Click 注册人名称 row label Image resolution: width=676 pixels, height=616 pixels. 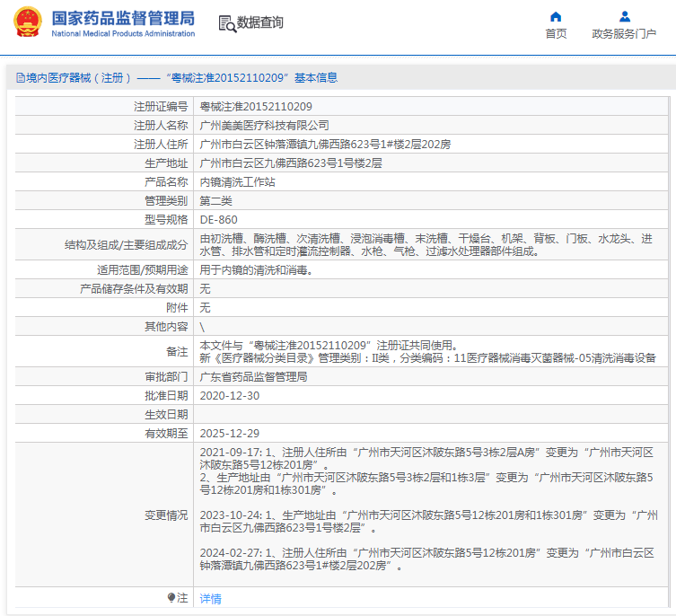[x=161, y=126]
